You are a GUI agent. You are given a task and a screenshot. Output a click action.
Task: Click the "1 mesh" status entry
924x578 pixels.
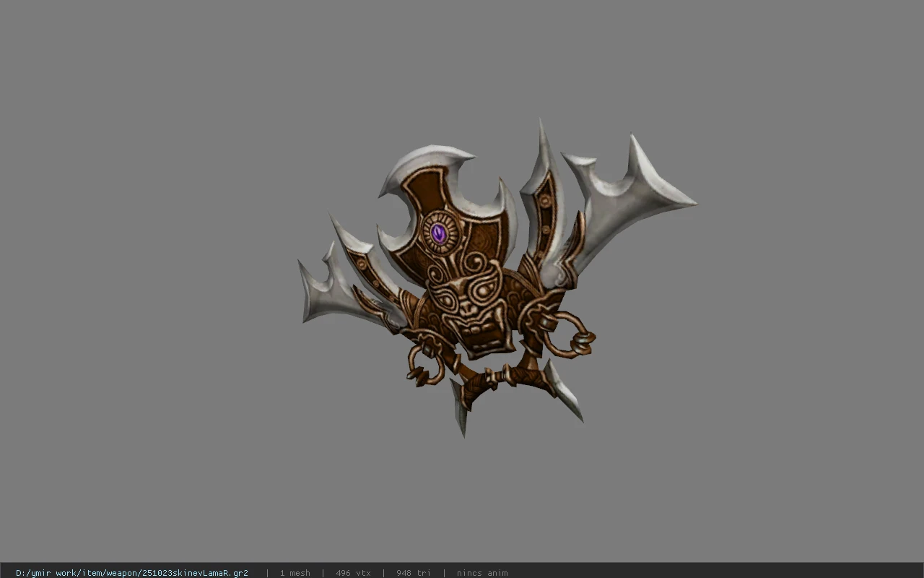click(295, 573)
